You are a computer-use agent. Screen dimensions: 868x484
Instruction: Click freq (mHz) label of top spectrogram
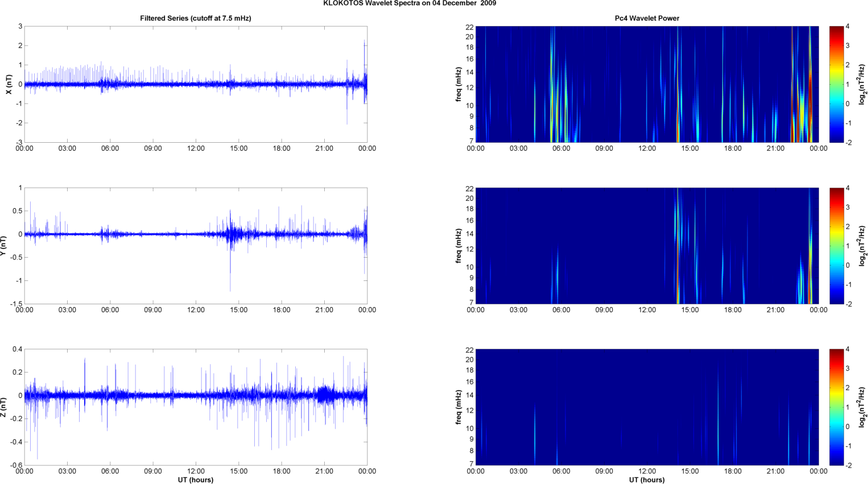458,84
